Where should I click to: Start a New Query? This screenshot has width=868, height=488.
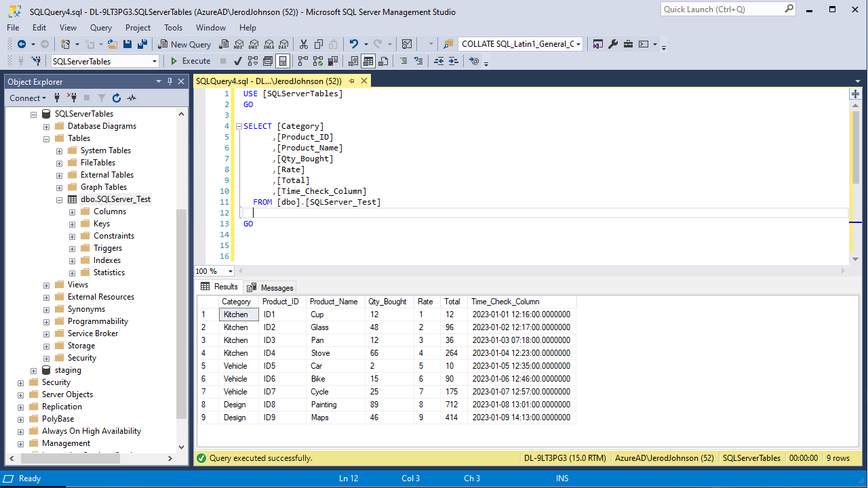coord(184,43)
